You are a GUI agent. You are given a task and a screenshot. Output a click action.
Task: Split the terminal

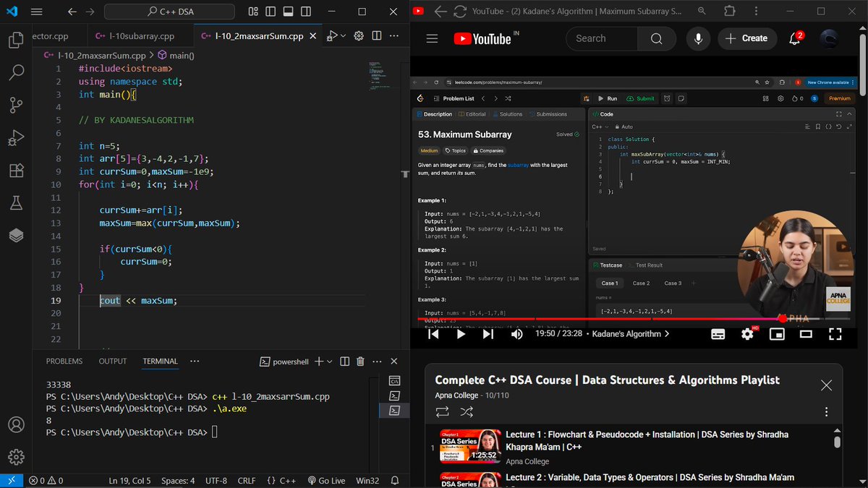[344, 361]
